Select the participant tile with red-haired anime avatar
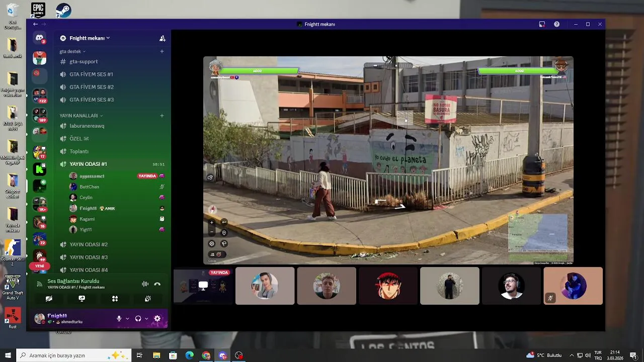The height and width of the screenshot is (362, 644). [x=388, y=286]
